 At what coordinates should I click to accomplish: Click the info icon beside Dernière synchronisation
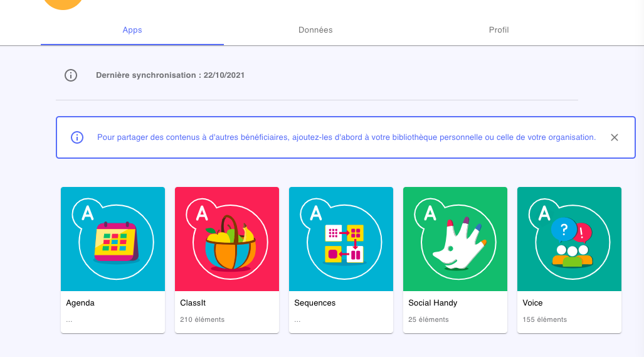tap(71, 75)
